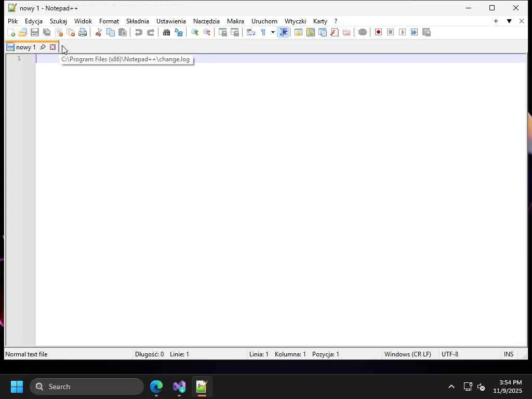Image resolution: width=532 pixels, height=399 pixels.
Task: Open the tab list triangle dropdown
Action: tap(509, 21)
